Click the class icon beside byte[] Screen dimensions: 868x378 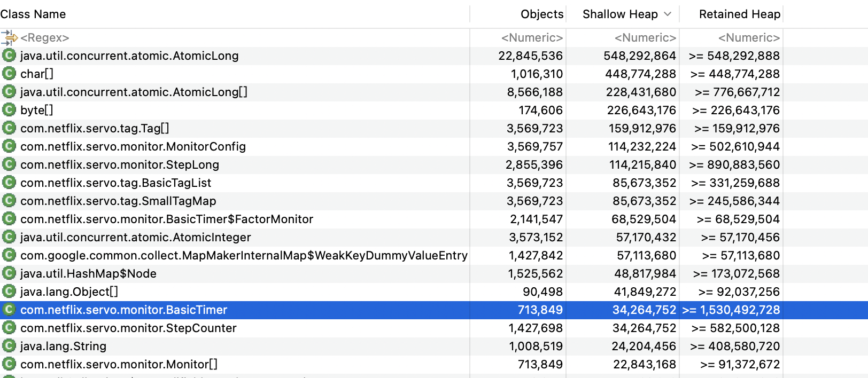click(9, 110)
